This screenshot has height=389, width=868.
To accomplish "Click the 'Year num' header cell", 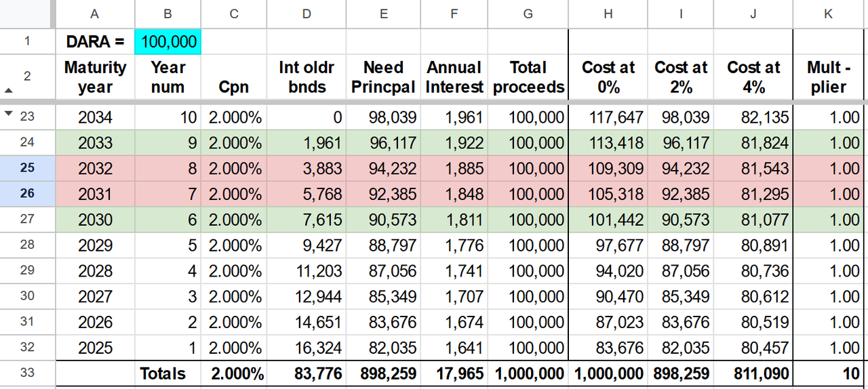I will [168, 77].
